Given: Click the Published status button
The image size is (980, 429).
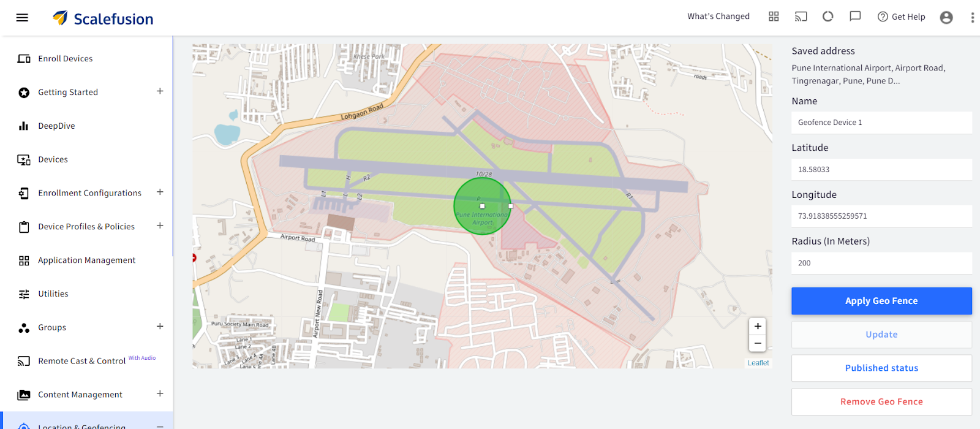Looking at the screenshot, I should (x=881, y=368).
